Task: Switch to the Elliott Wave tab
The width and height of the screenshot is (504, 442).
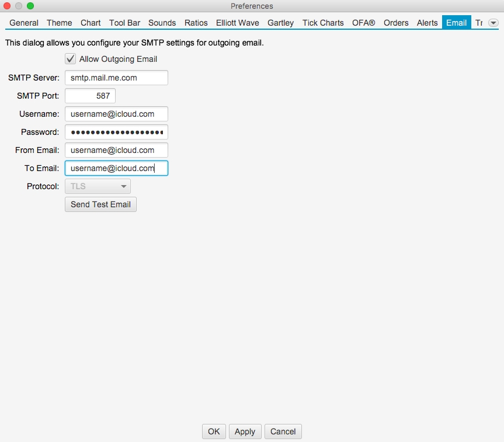Action: click(x=238, y=23)
